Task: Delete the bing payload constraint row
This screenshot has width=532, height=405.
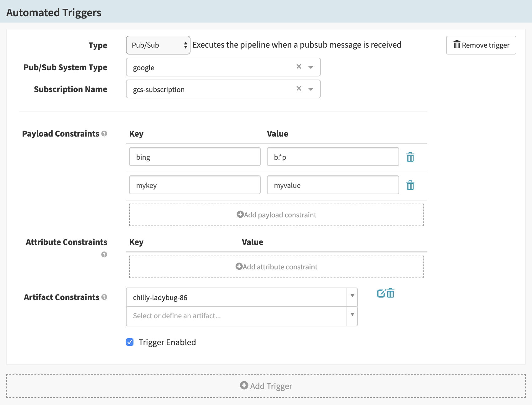Action: point(410,157)
